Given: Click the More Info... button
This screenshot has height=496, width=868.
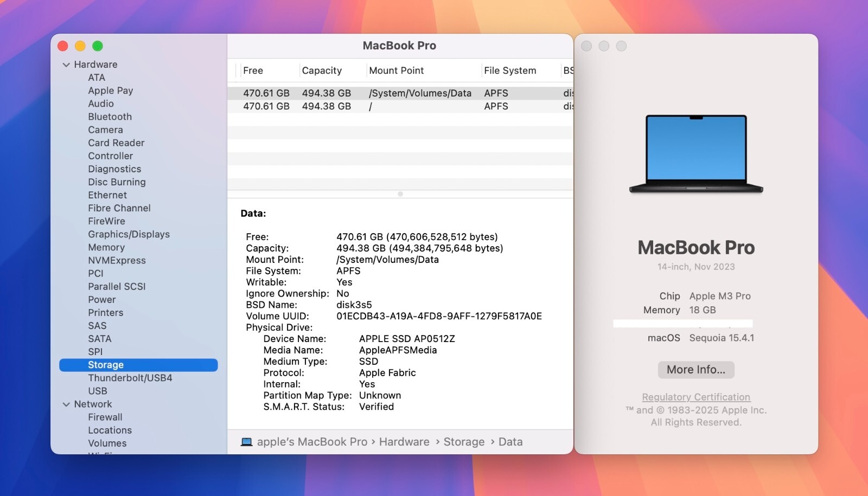Looking at the screenshot, I should point(696,370).
